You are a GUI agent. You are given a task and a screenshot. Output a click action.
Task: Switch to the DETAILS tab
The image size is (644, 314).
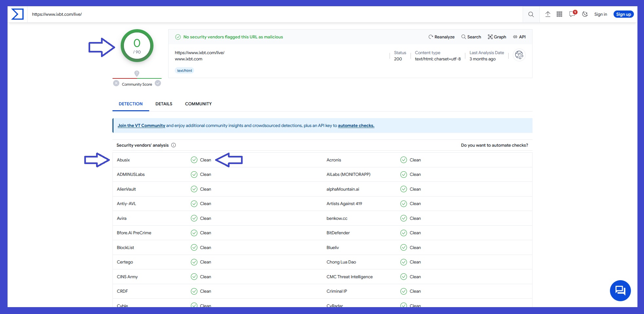coord(164,104)
